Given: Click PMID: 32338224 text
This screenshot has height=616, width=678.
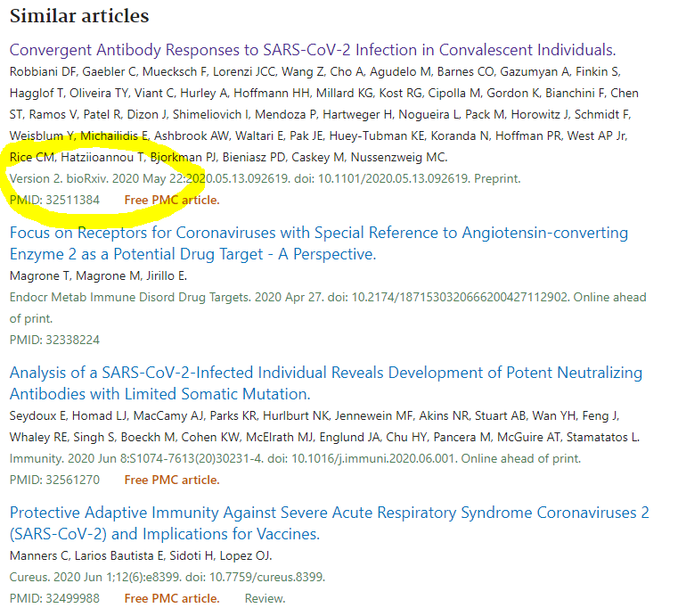Looking at the screenshot, I should [x=54, y=340].
